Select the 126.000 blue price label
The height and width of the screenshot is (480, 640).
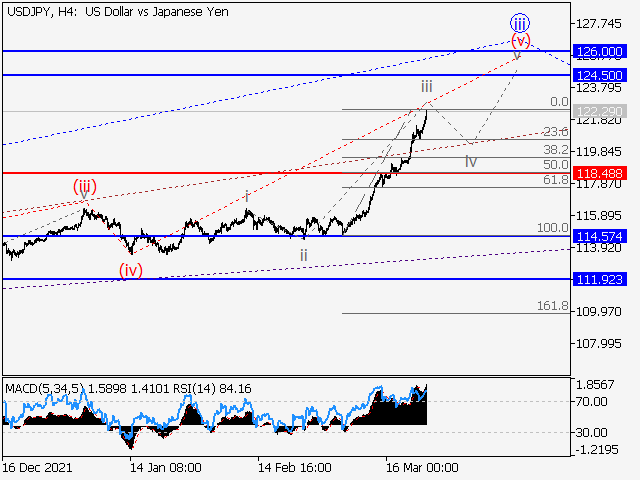[600, 51]
